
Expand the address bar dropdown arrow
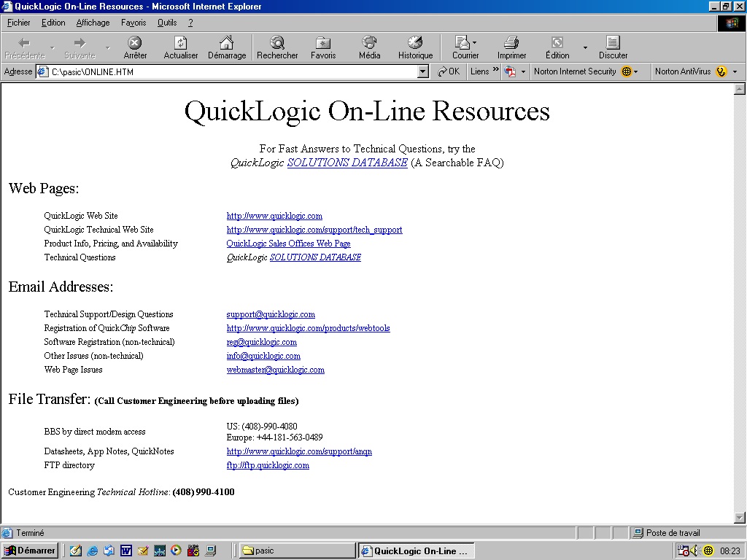[x=423, y=71]
